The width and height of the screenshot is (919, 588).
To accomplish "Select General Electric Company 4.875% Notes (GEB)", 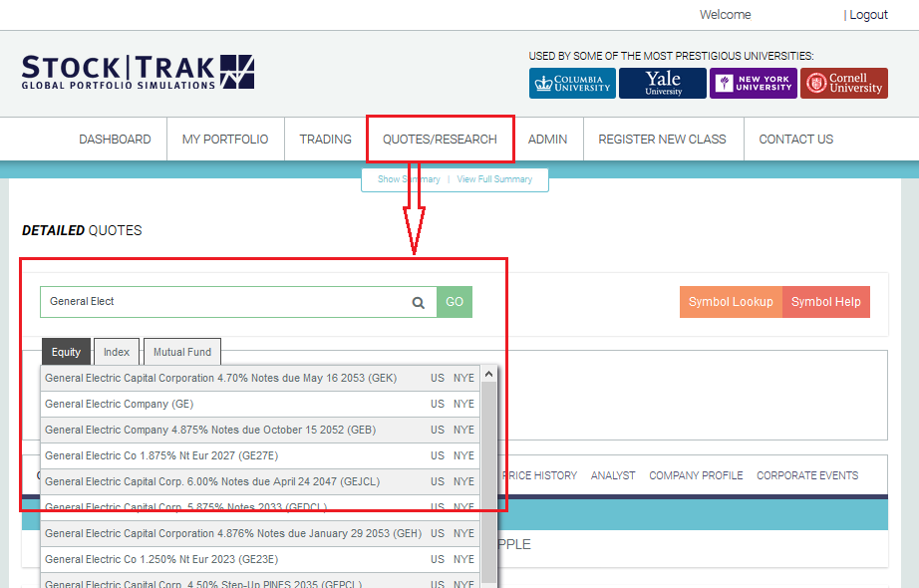I will pos(260,430).
